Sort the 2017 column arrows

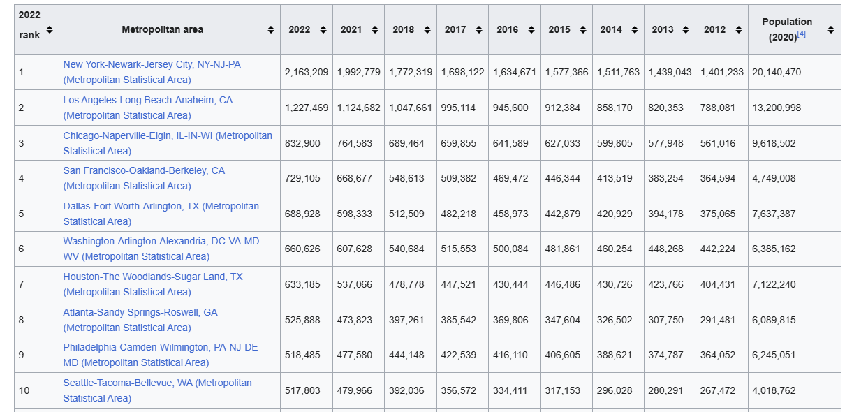pos(479,30)
